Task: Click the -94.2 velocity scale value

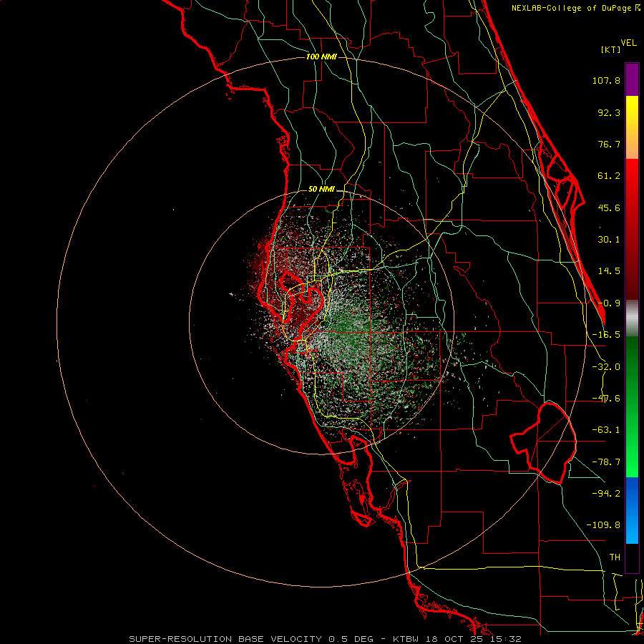Action: (606, 493)
